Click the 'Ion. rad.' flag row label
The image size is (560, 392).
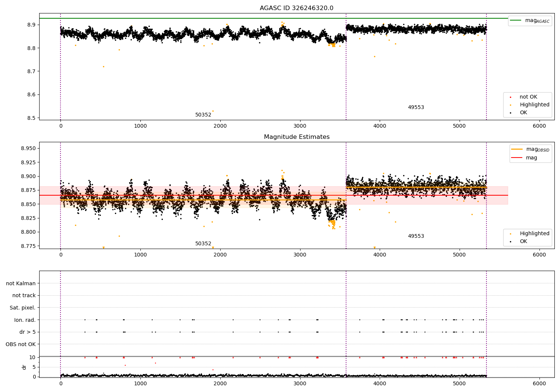pyautogui.click(x=25, y=320)
